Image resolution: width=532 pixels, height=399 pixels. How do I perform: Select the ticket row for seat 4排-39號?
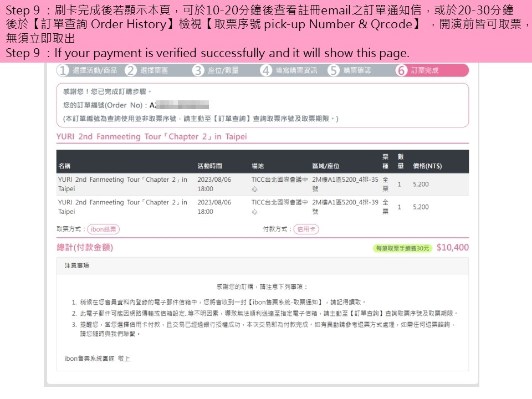click(262, 207)
